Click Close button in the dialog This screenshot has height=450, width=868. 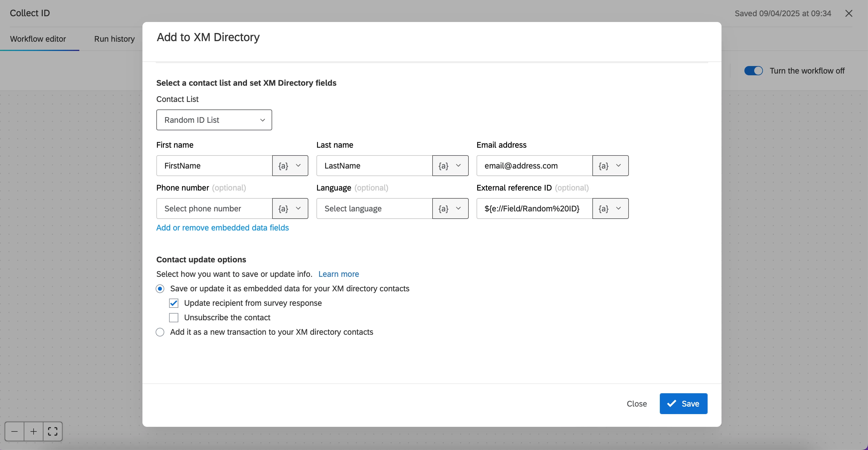(x=636, y=403)
